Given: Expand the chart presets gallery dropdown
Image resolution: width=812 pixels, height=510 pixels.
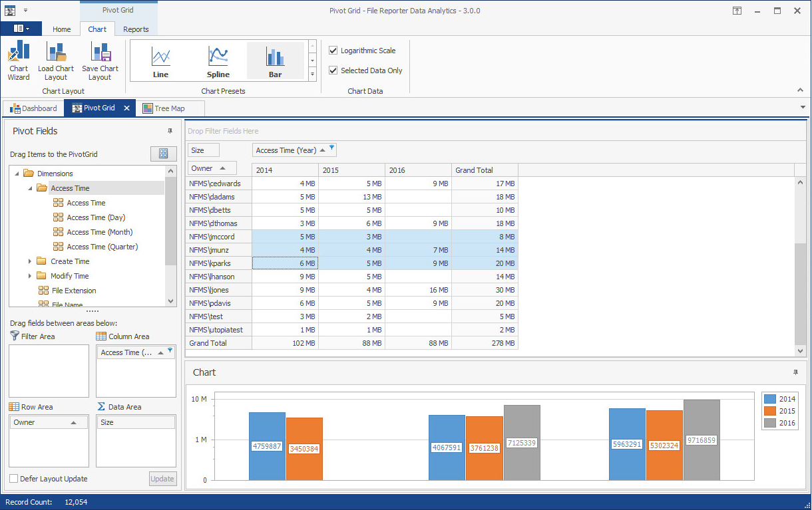Looking at the screenshot, I should pyautogui.click(x=313, y=74).
